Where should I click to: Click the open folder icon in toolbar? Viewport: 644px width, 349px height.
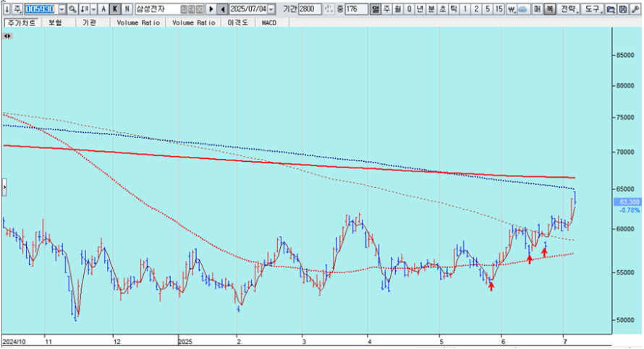pyautogui.click(x=610, y=9)
